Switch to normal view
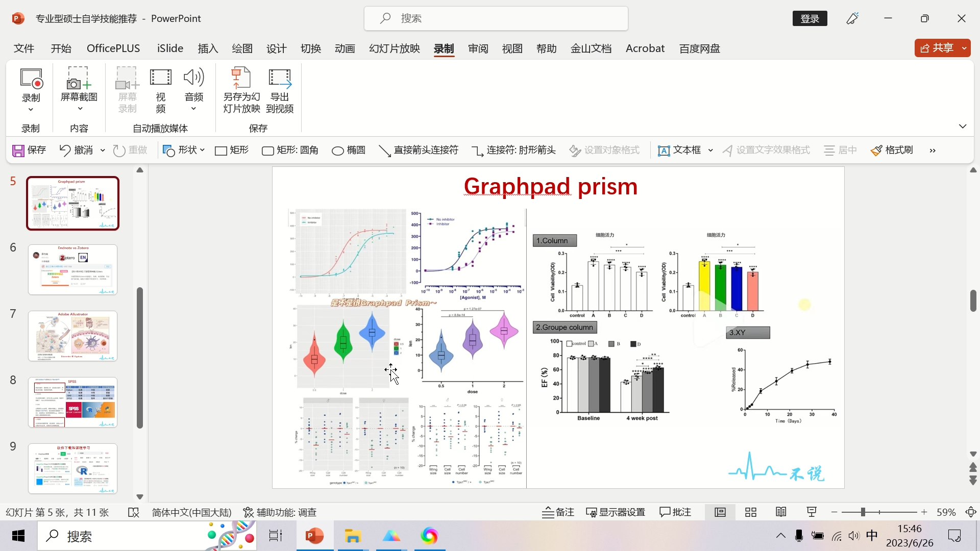 coord(720,512)
